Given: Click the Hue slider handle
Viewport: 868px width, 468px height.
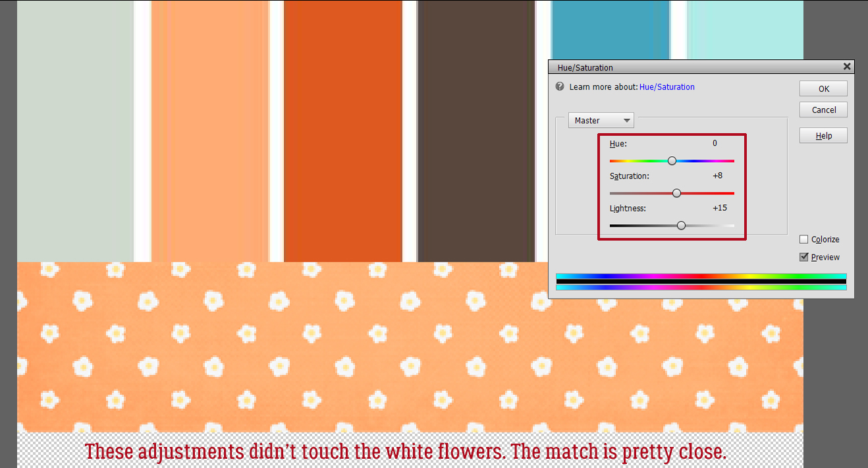Looking at the screenshot, I should (x=672, y=161).
